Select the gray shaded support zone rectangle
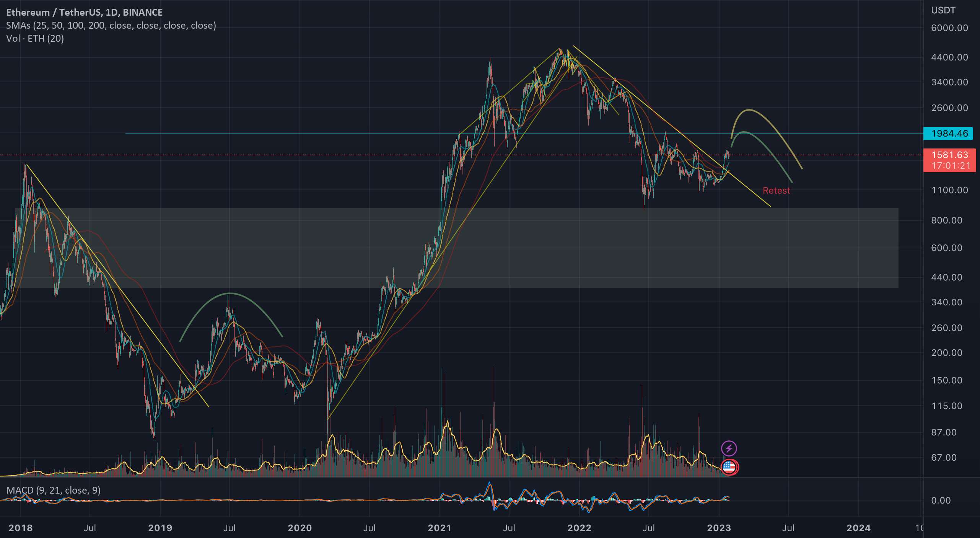Image resolution: width=980 pixels, height=538 pixels. tap(456, 248)
